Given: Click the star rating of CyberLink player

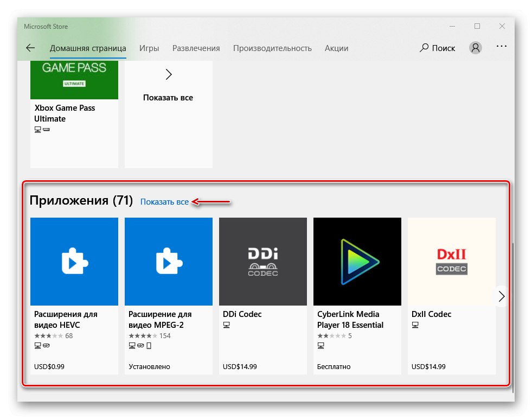Looking at the screenshot, I should (331, 336).
